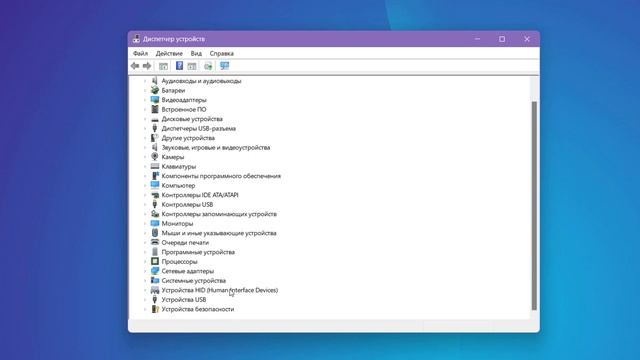Select the Клавиатуры label
The width and height of the screenshot is (640, 360).
(x=179, y=167)
